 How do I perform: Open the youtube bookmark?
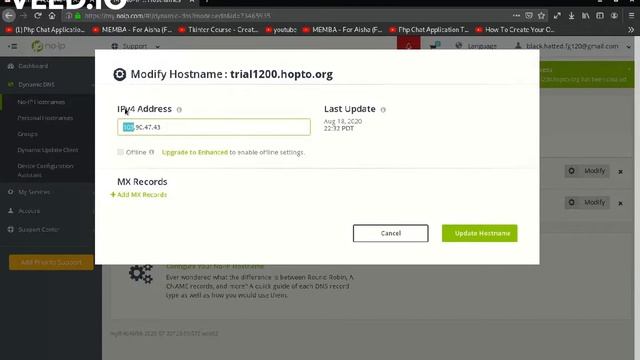(x=281, y=29)
